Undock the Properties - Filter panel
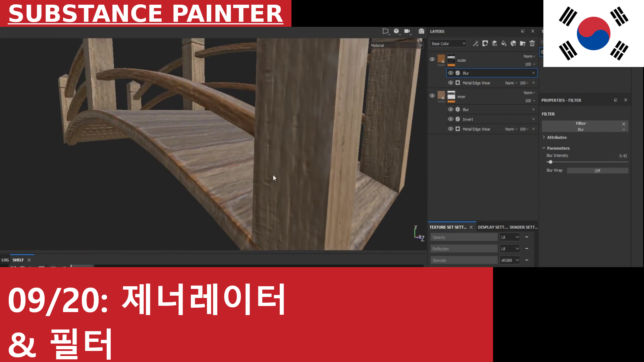 [615, 100]
